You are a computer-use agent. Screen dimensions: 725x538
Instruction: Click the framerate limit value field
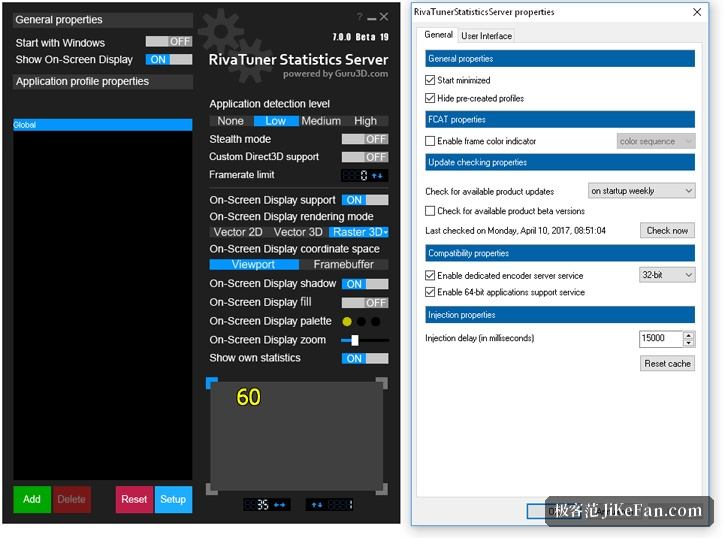pos(356,176)
